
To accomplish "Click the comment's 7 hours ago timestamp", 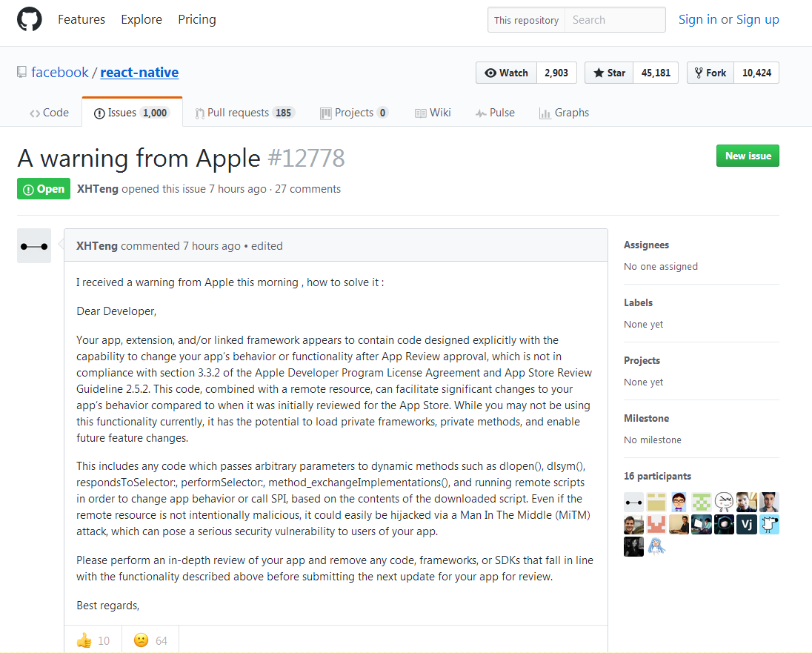I will click(212, 245).
